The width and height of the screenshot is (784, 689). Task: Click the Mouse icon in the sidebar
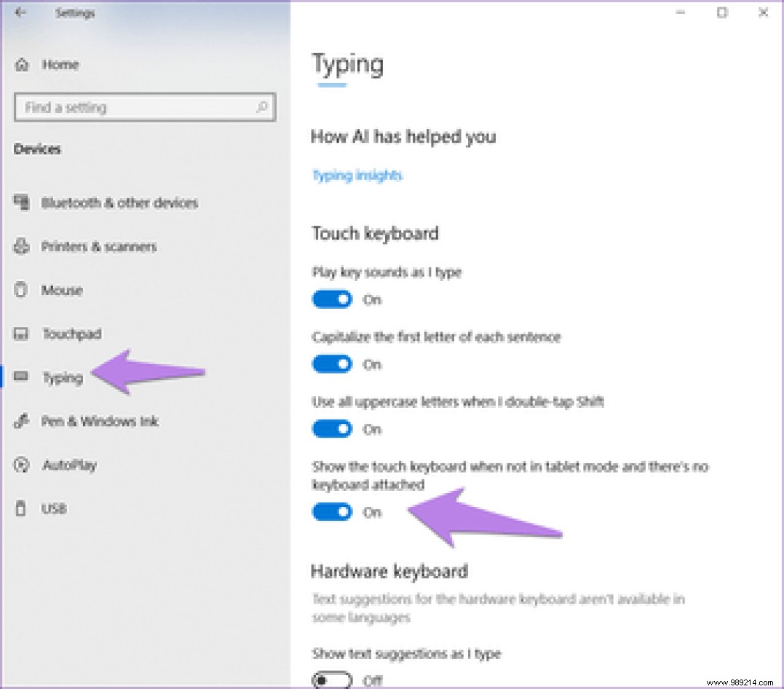[20, 290]
